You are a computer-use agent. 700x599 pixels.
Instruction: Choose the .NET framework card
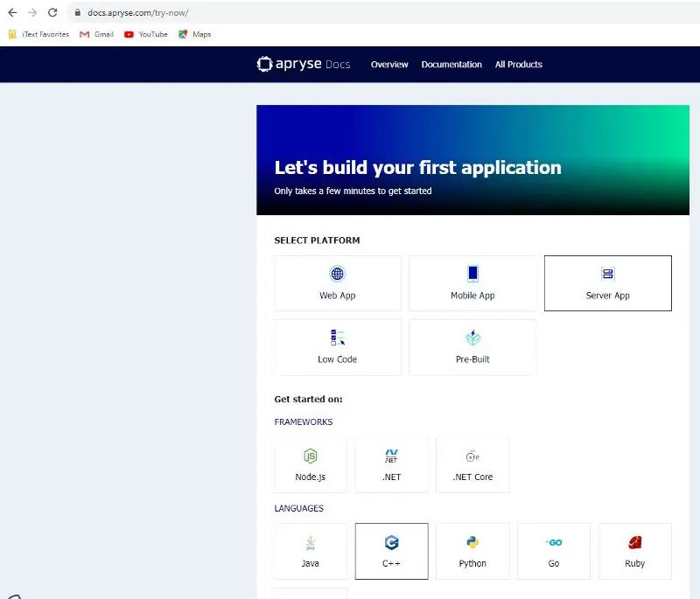coord(391,464)
